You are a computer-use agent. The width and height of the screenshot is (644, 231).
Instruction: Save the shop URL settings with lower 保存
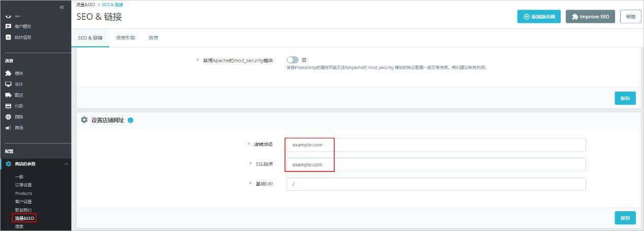point(625,218)
